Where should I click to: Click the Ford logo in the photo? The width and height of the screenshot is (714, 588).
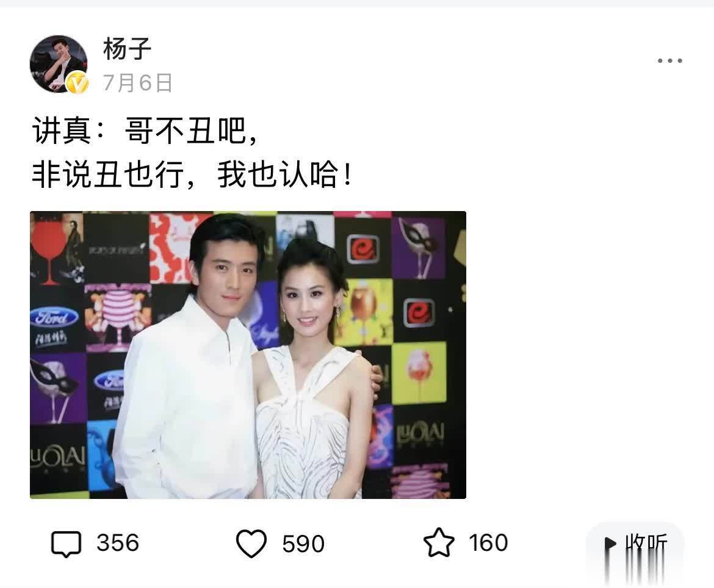click(x=54, y=318)
